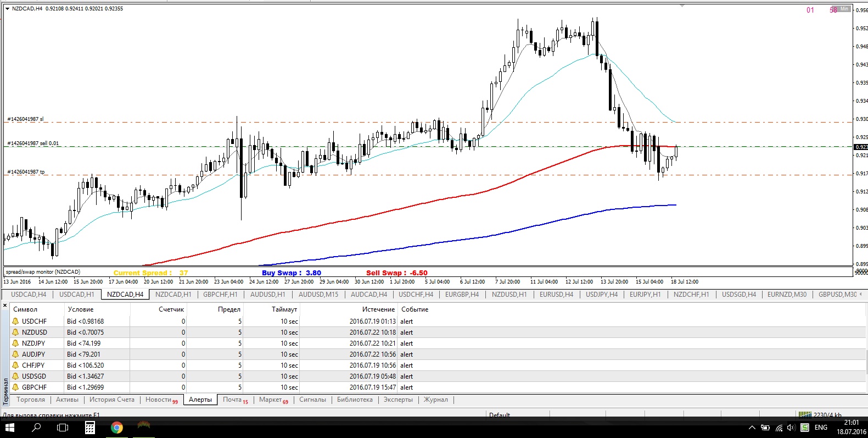Switch to the AUDUSD,H1 chart tab
Screen dimensions: 868x438
267,295
